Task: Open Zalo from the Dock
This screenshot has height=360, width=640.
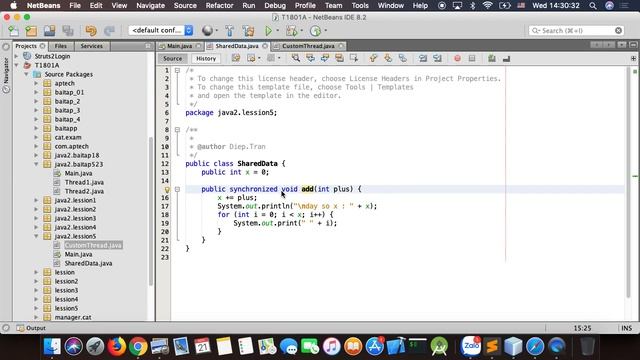Action: [471, 347]
